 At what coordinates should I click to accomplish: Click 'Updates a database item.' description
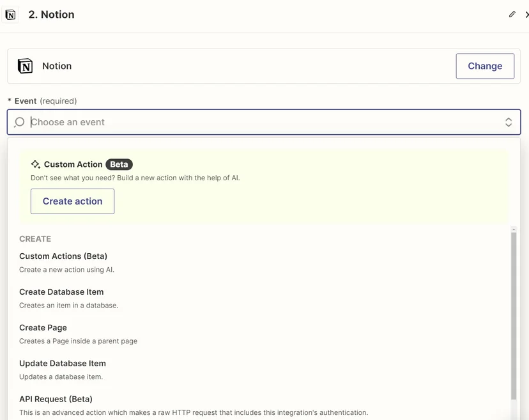click(x=61, y=377)
